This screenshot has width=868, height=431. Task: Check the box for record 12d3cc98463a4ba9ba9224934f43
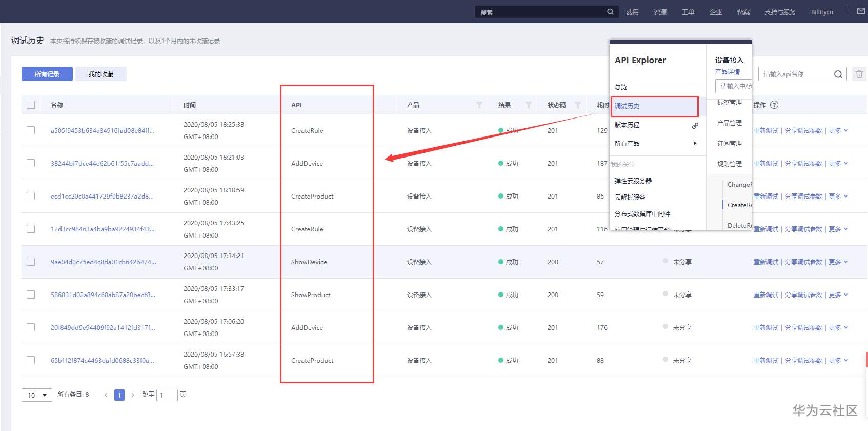tap(31, 229)
